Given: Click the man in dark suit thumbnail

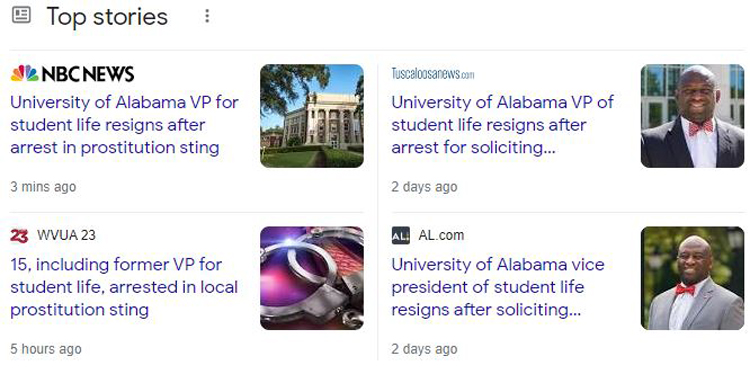Looking at the screenshot, I should (x=693, y=116).
